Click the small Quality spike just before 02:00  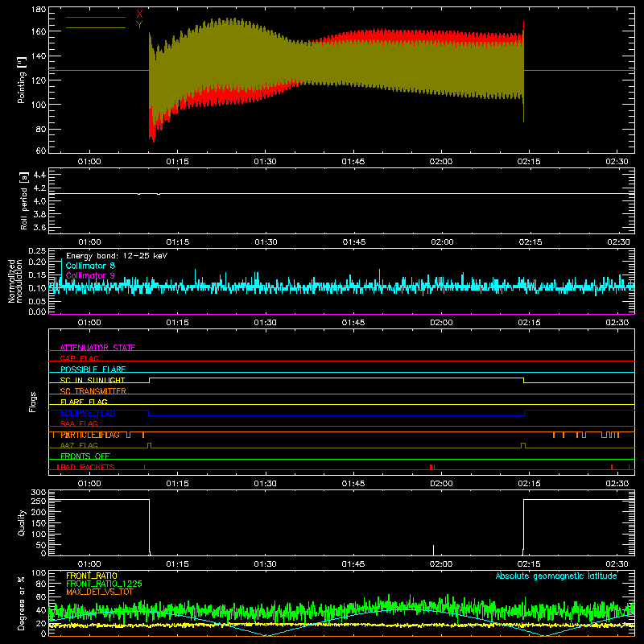433,550
